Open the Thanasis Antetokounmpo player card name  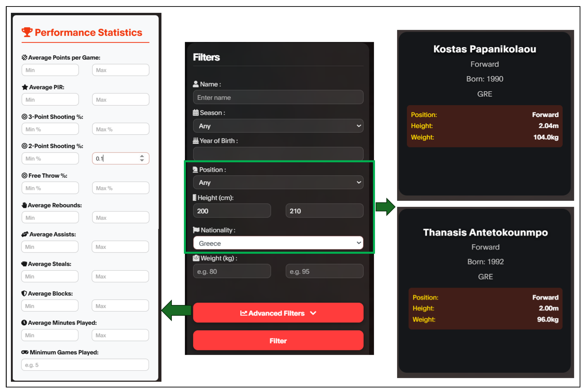pos(485,232)
